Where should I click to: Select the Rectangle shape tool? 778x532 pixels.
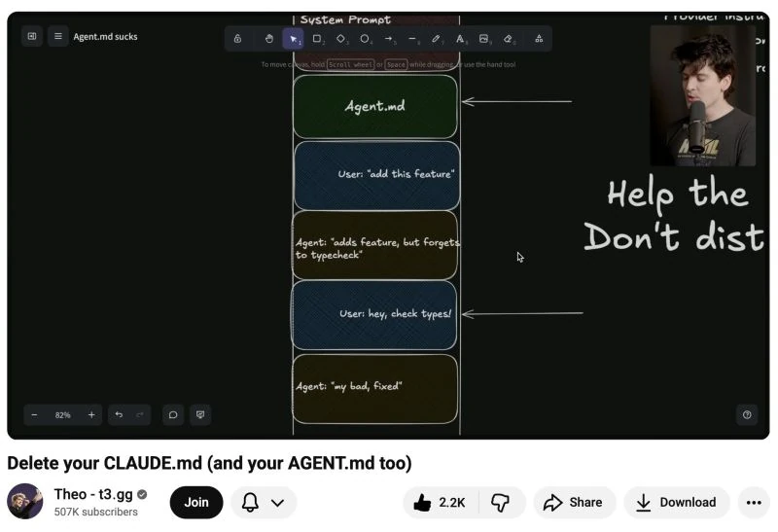pyautogui.click(x=317, y=39)
